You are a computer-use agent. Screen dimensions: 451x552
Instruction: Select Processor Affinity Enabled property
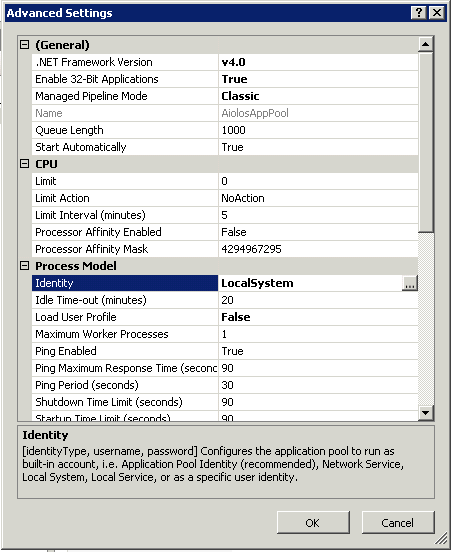125,232
